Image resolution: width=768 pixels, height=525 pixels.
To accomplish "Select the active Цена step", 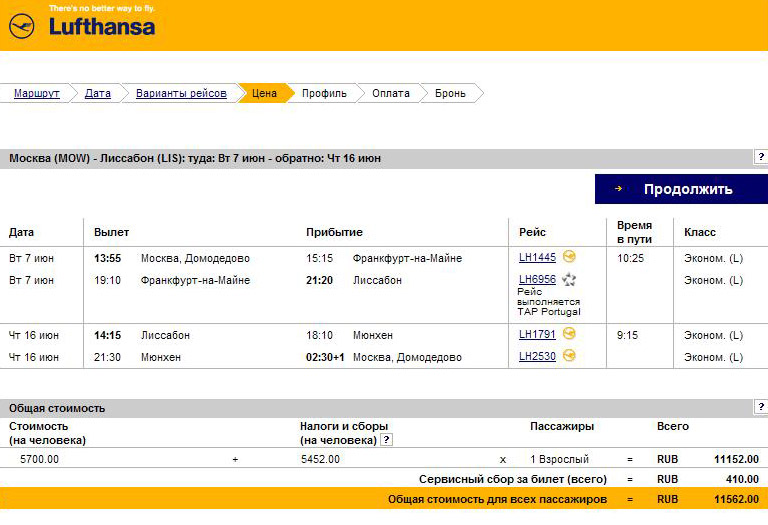I will pos(264,93).
